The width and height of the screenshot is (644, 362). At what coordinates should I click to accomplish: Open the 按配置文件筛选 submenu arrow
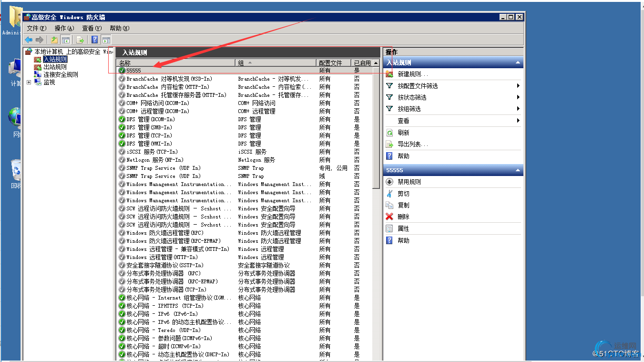coord(518,86)
